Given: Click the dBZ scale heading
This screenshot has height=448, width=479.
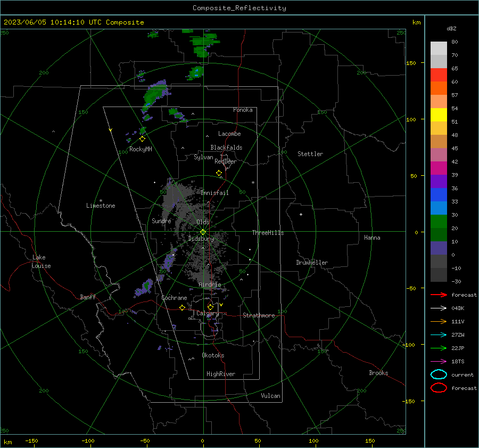Looking at the screenshot, I should point(451,28).
